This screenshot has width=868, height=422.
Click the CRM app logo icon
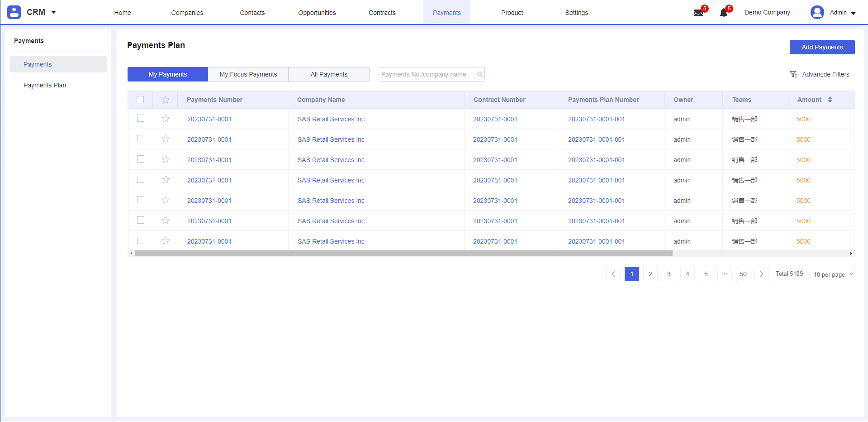click(14, 12)
